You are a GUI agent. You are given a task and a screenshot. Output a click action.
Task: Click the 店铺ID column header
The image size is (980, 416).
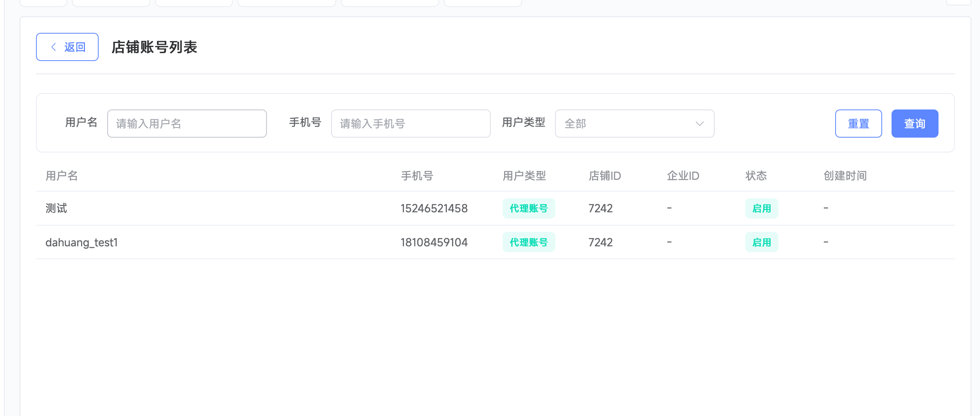[605, 176]
